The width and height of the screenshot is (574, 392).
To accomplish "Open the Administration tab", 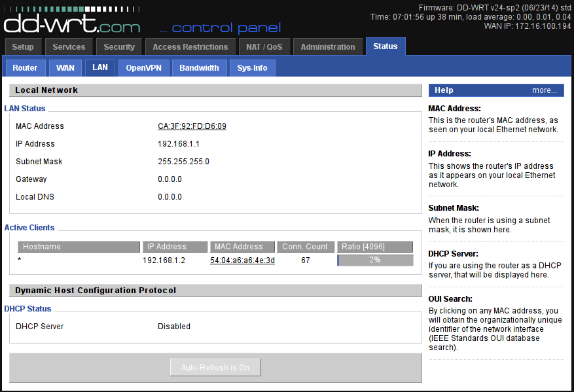I will pos(328,47).
